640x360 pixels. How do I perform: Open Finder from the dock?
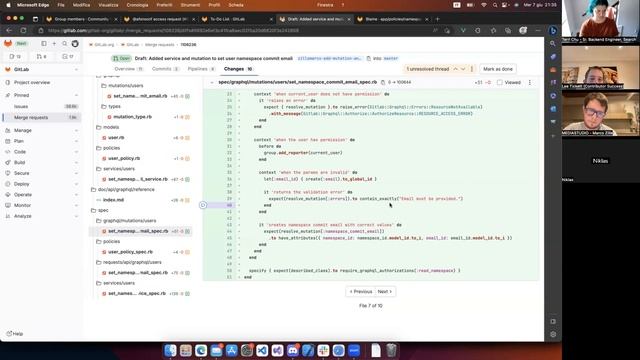click(x=170, y=350)
